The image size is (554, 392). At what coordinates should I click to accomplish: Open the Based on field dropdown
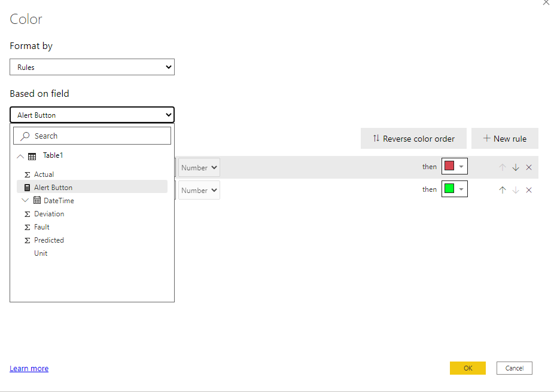tap(92, 115)
